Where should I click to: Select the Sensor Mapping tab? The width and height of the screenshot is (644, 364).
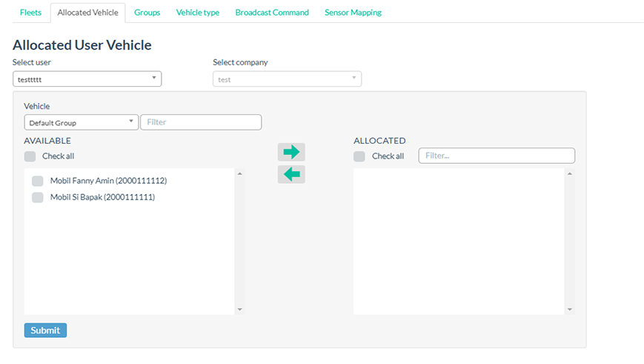click(353, 13)
